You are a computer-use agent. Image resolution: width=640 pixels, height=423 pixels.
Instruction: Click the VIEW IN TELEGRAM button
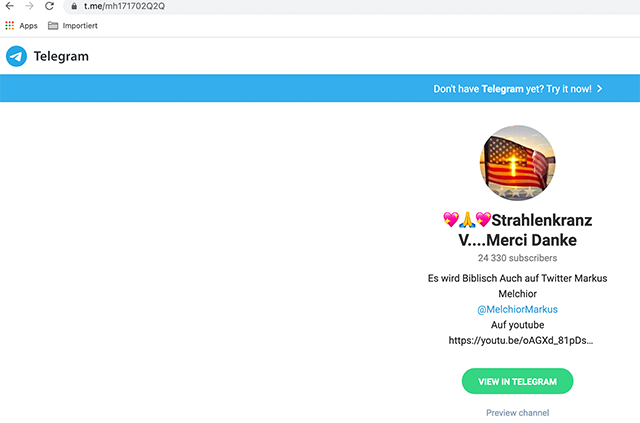[518, 381]
